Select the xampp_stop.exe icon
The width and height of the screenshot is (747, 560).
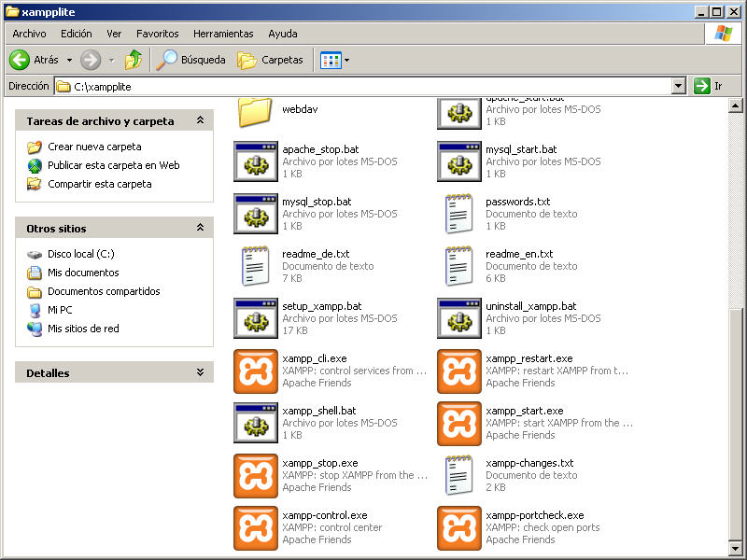[256, 476]
